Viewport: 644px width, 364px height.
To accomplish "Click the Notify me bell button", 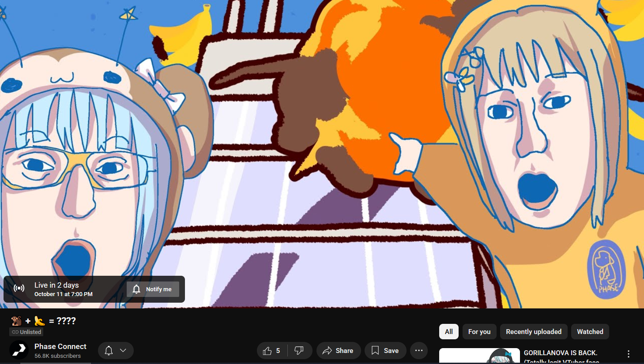I will (x=153, y=289).
